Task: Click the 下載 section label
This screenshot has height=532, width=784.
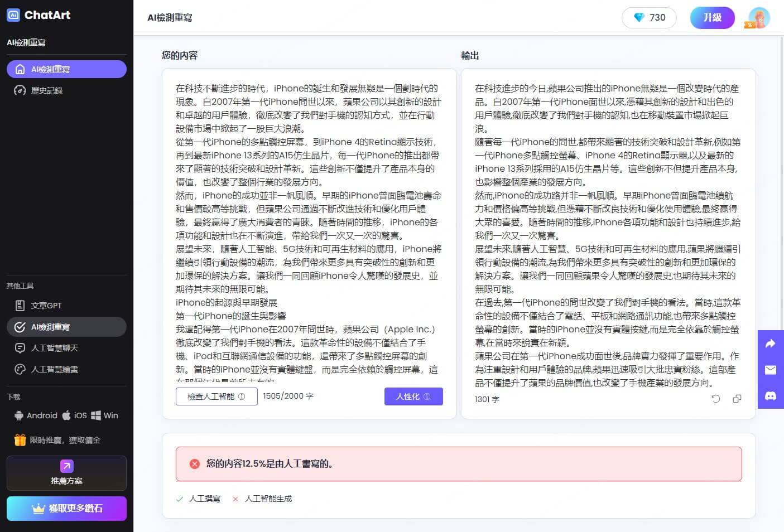Action: (x=13, y=396)
